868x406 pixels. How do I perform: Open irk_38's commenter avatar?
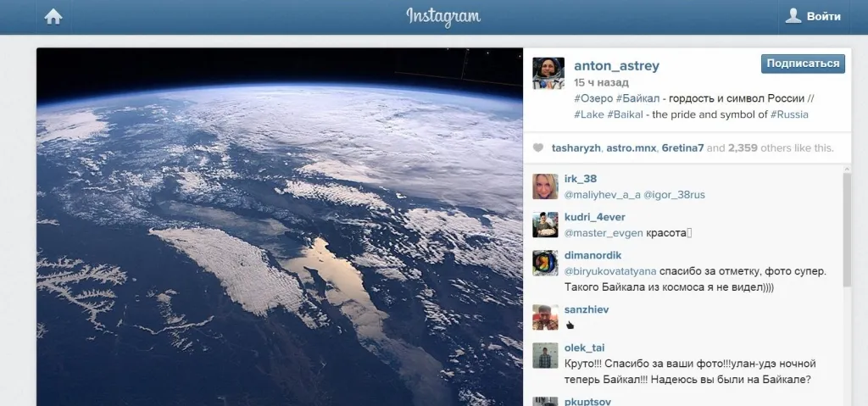545,186
